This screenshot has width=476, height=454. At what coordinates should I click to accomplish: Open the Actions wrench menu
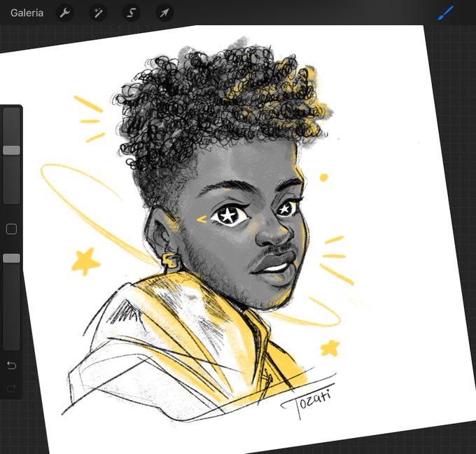(x=64, y=13)
